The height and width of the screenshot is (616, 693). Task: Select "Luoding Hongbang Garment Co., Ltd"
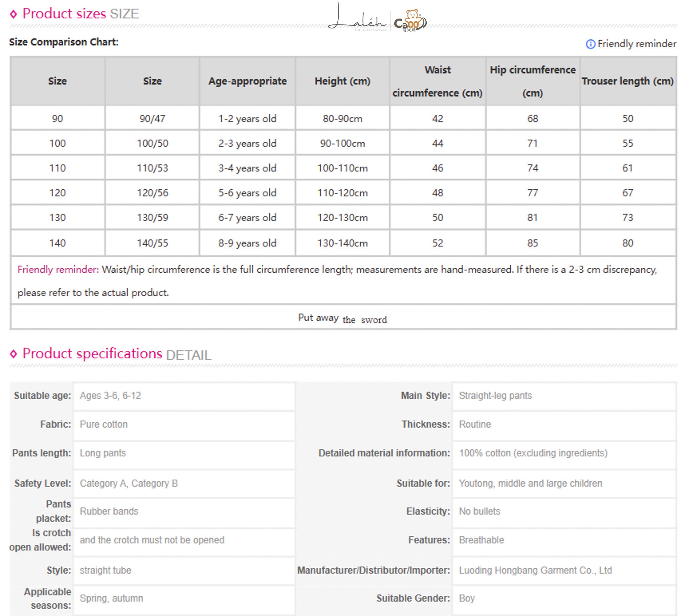(535, 571)
